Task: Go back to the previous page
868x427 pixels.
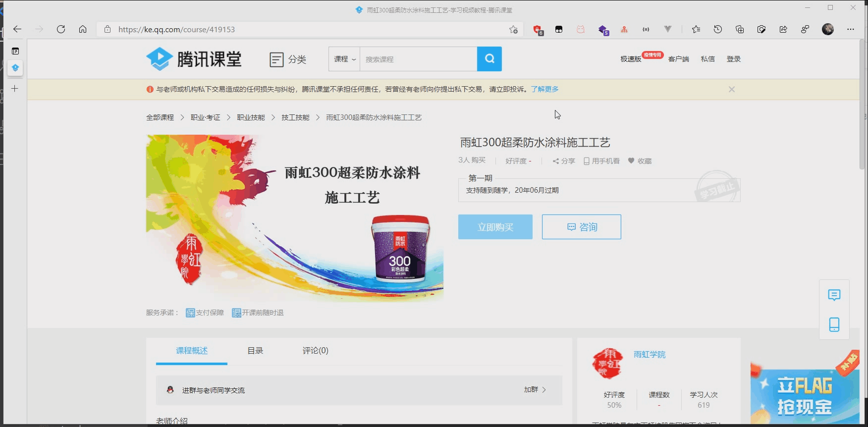Action: (x=17, y=29)
